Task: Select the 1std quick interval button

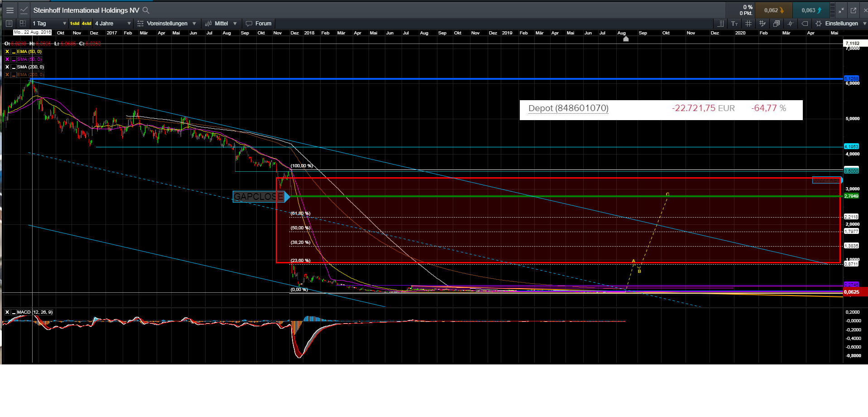Action: [75, 24]
